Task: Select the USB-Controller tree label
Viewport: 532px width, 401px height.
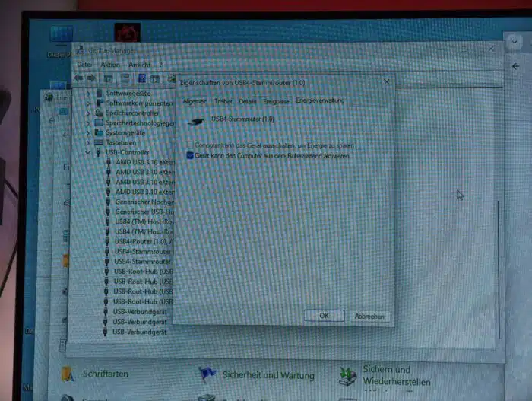Action: [127, 152]
